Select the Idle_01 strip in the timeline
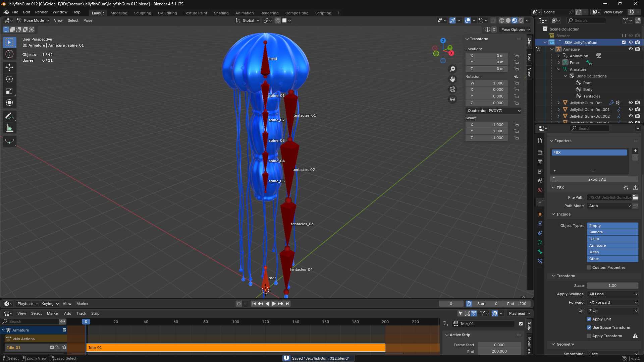Screen dimensions: 644x362 [235, 348]
